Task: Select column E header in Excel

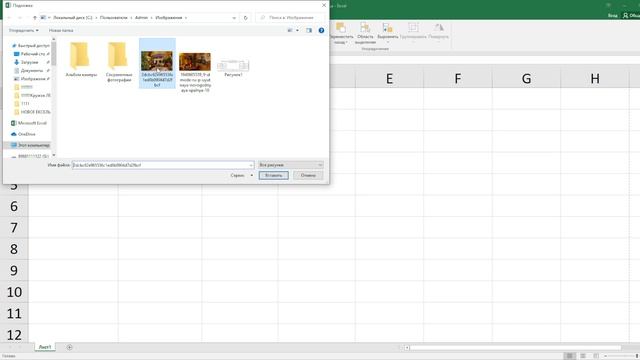Action: click(389, 78)
